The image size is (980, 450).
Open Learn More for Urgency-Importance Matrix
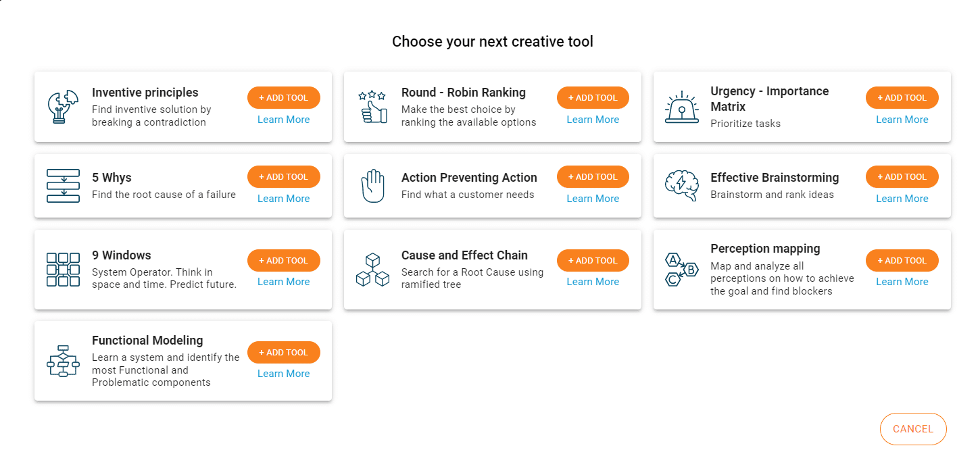point(902,120)
